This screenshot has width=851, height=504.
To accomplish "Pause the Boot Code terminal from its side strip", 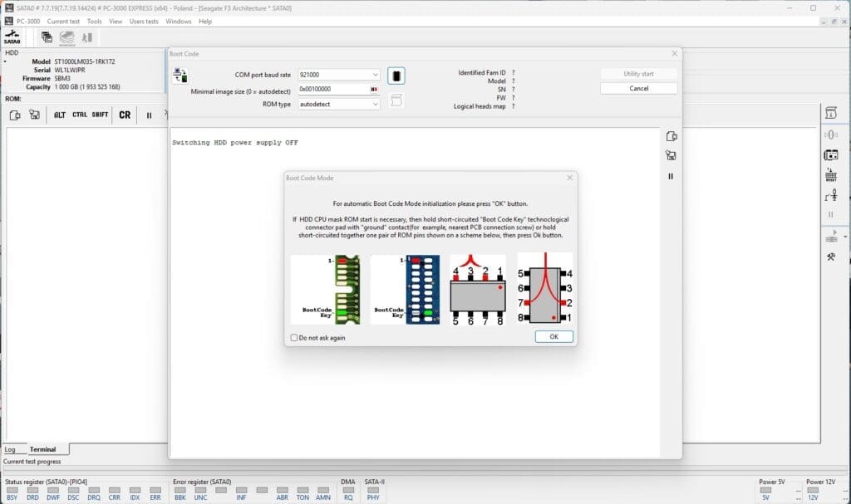I will click(671, 176).
